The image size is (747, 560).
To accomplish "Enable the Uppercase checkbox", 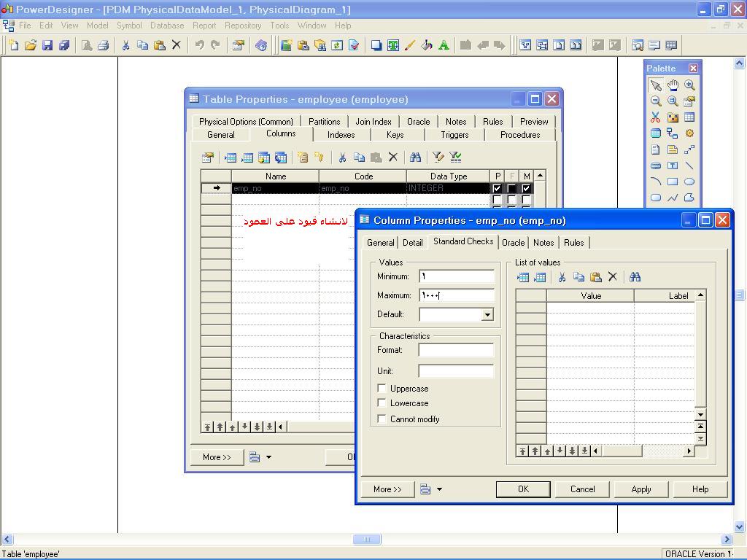I will click(x=382, y=389).
